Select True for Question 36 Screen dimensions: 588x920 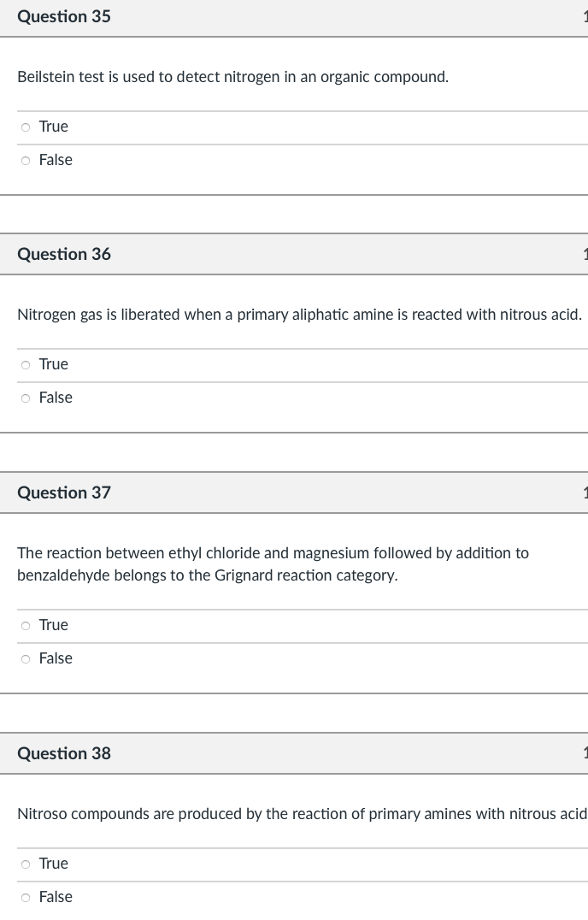pos(26,364)
